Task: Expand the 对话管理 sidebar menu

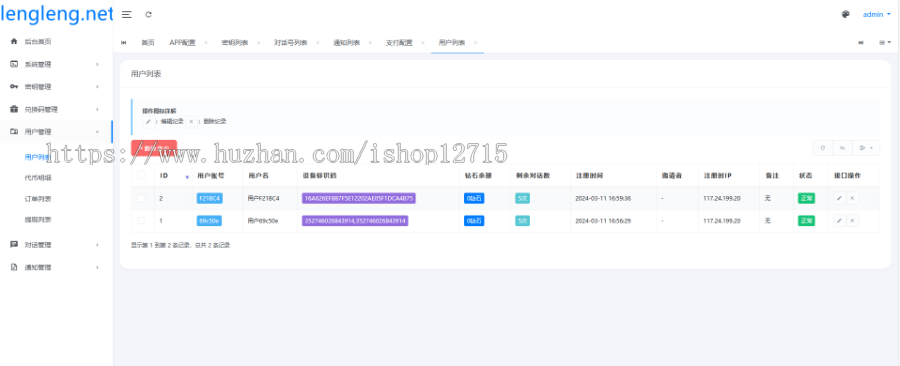Action: point(56,245)
